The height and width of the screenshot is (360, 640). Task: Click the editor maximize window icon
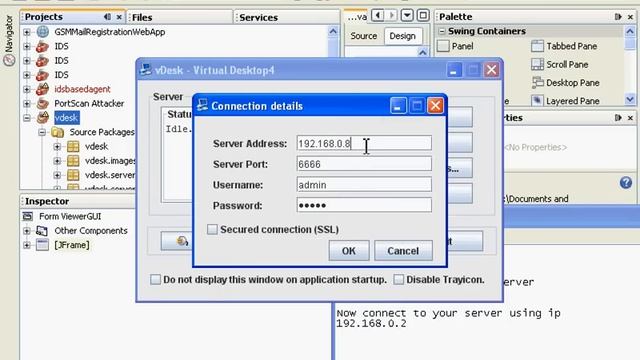coord(423,16)
